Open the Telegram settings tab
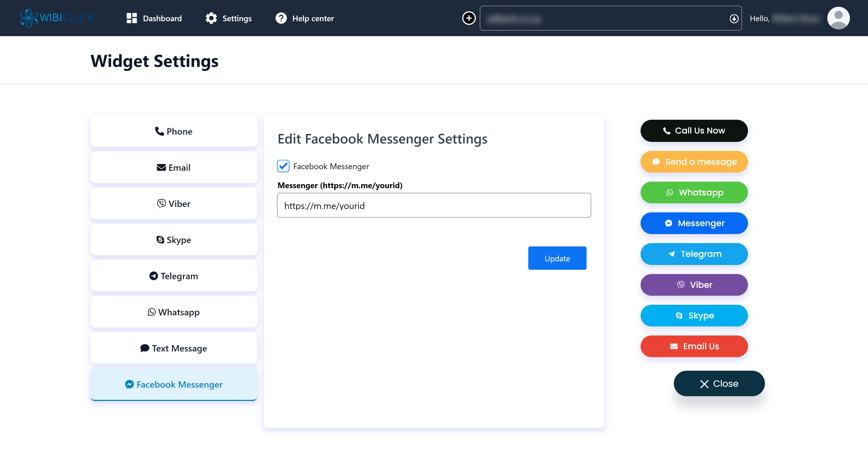This screenshot has width=868, height=457. click(x=174, y=276)
